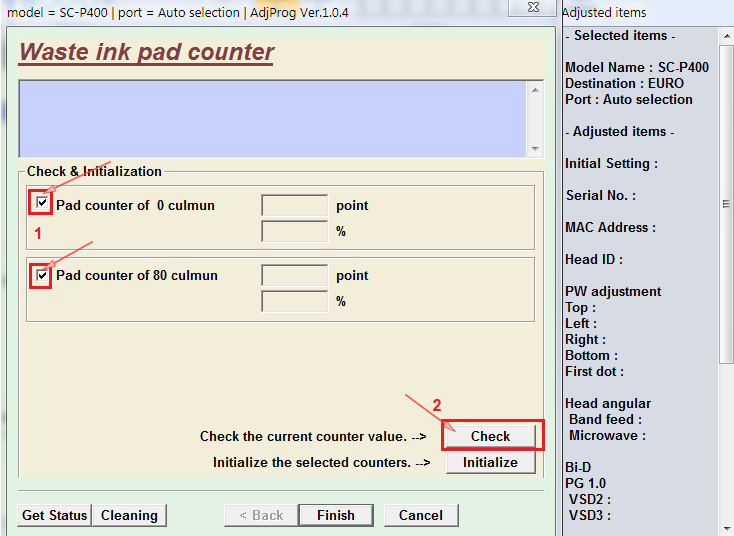Click the 80 culmun percent value field
Image resolution: width=734 pixels, height=536 pixels.
(294, 301)
